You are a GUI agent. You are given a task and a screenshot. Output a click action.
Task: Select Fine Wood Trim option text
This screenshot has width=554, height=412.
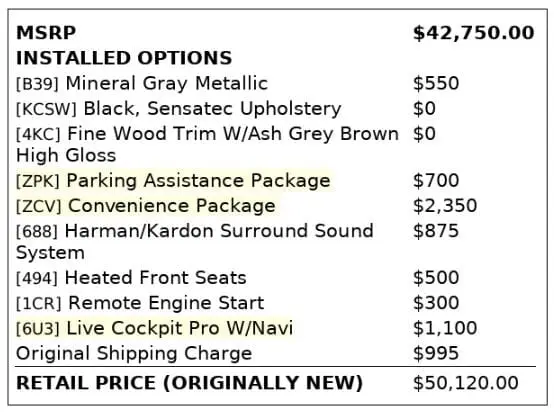(207, 144)
